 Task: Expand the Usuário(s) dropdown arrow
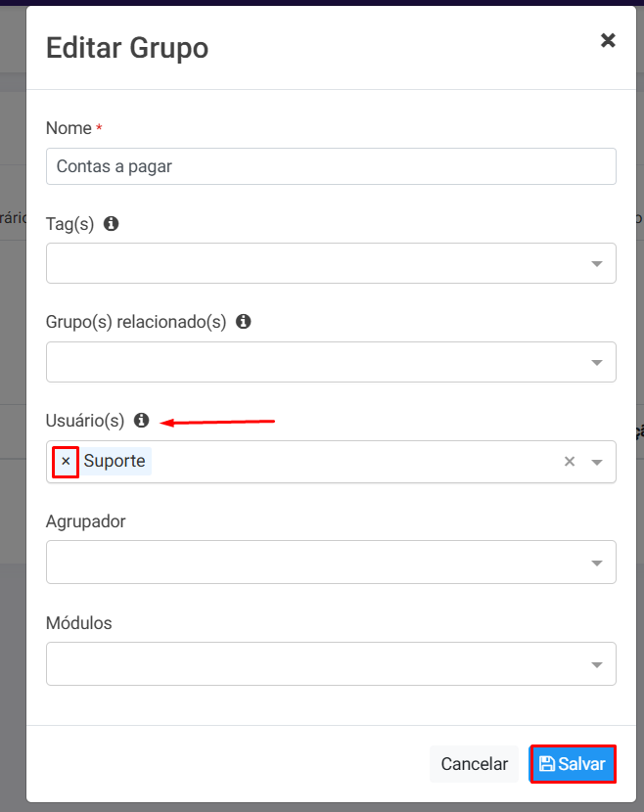tap(597, 462)
